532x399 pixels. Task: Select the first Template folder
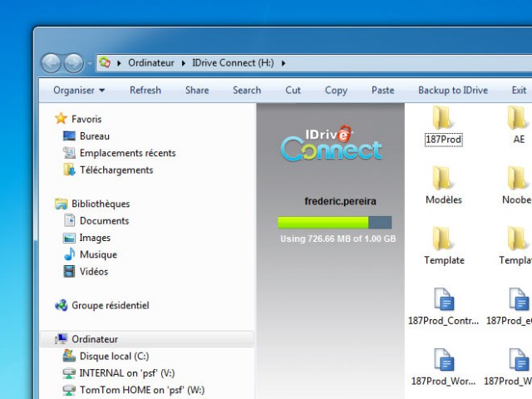[444, 246]
